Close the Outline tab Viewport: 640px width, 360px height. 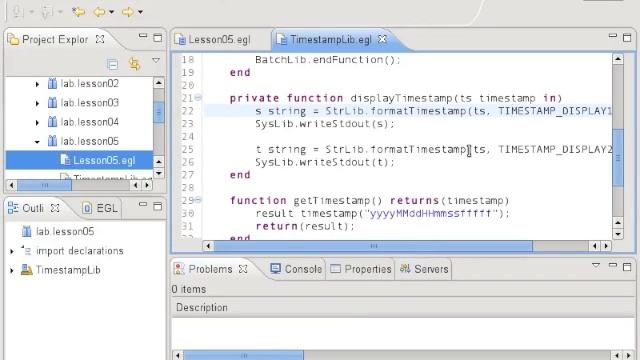pyautogui.click(x=55, y=208)
